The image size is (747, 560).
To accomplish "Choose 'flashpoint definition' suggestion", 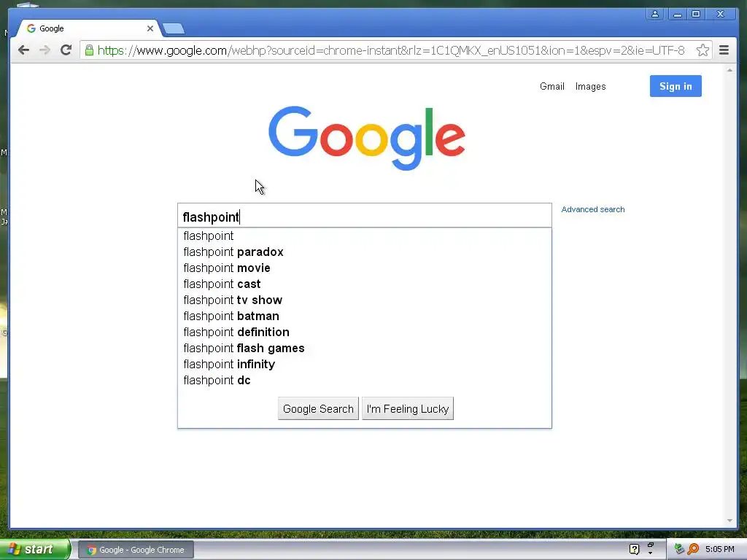I will pos(365,332).
